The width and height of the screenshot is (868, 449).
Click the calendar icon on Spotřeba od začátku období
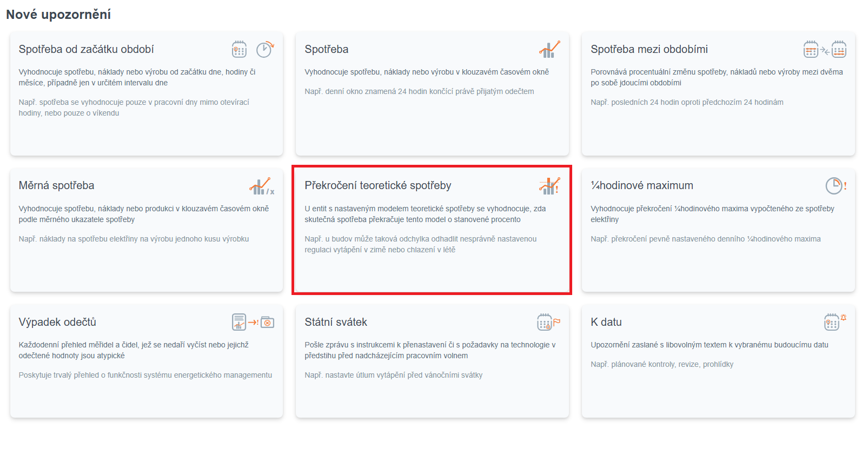coord(239,49)
